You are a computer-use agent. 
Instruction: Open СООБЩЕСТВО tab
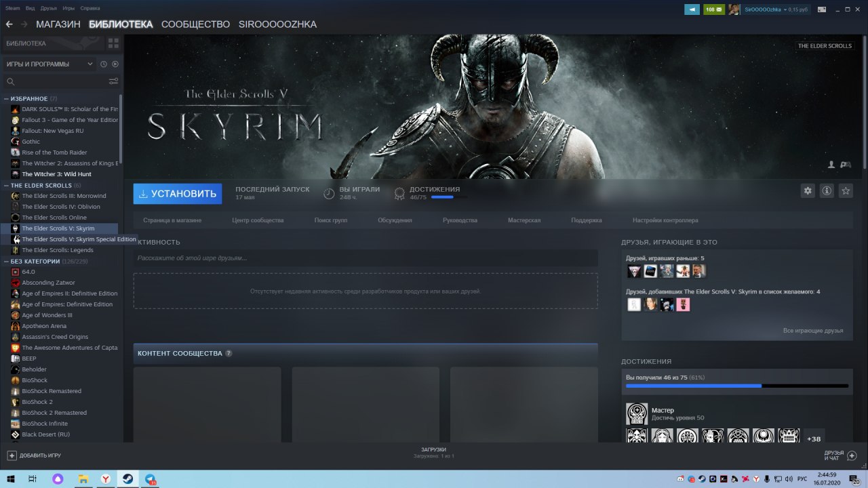coord(196,24)
